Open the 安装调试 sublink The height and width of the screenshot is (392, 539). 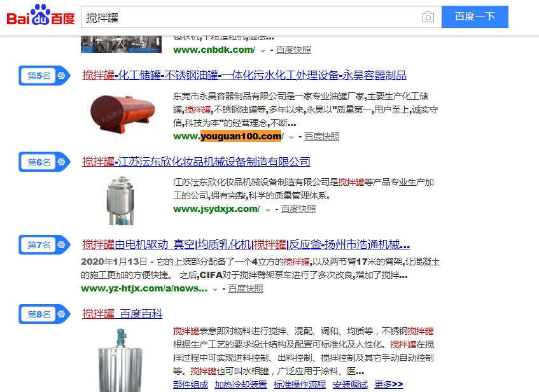click(350, 384)
